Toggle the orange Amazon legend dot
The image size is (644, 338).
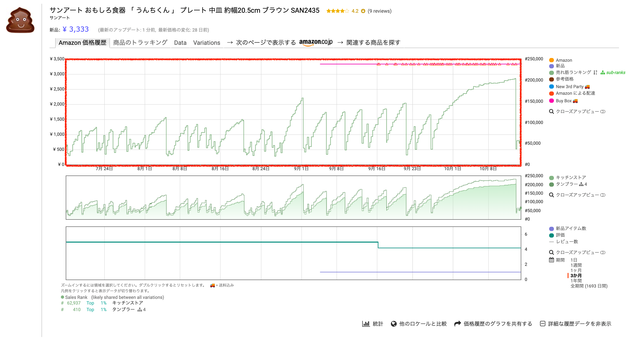click(x=551, y=60)
